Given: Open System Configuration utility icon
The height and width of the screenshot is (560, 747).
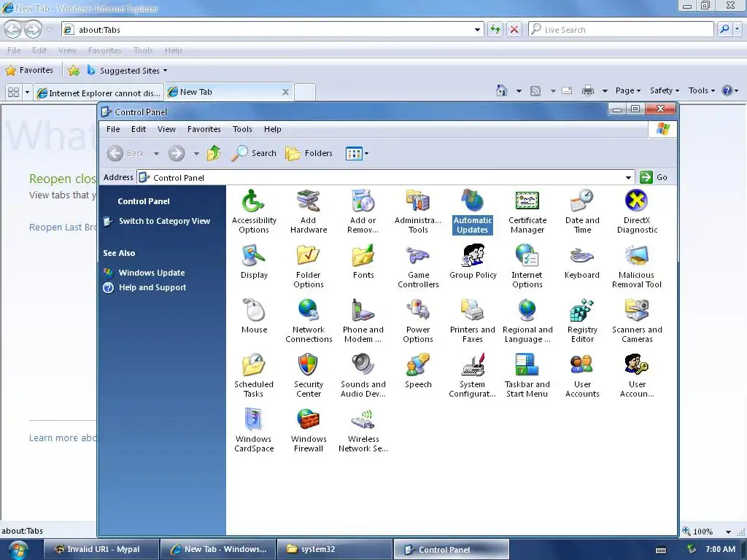Looking at the screenshot, I should (473, 376).
